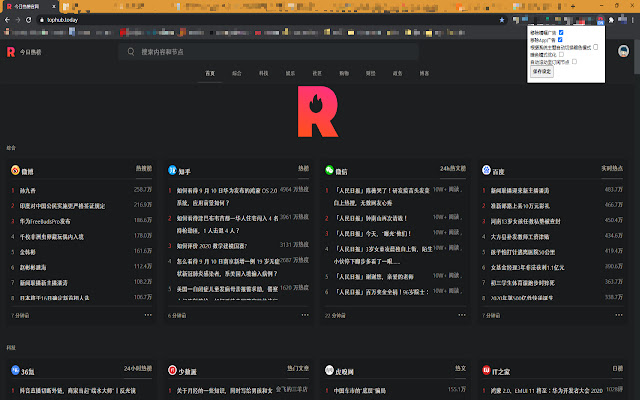Enable the fourth popup option about dark mode
Viewport: 640px width, 400px height.
coord(561,54)
